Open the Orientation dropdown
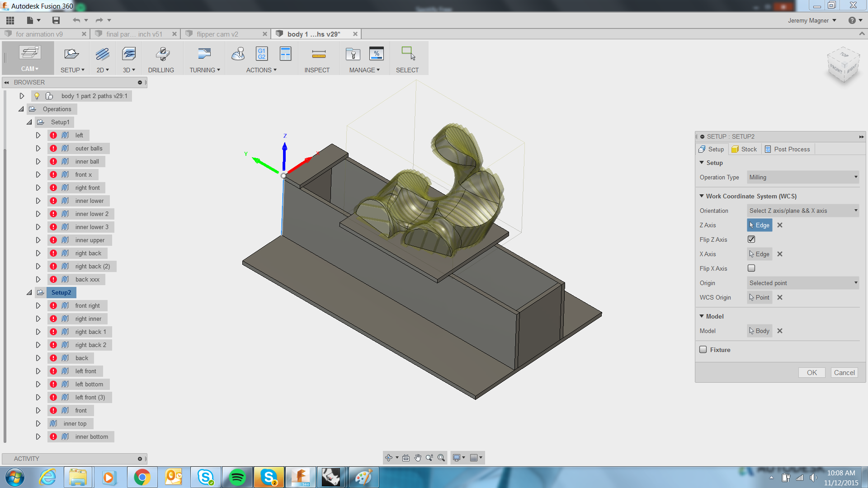 (x=803, y=211)
